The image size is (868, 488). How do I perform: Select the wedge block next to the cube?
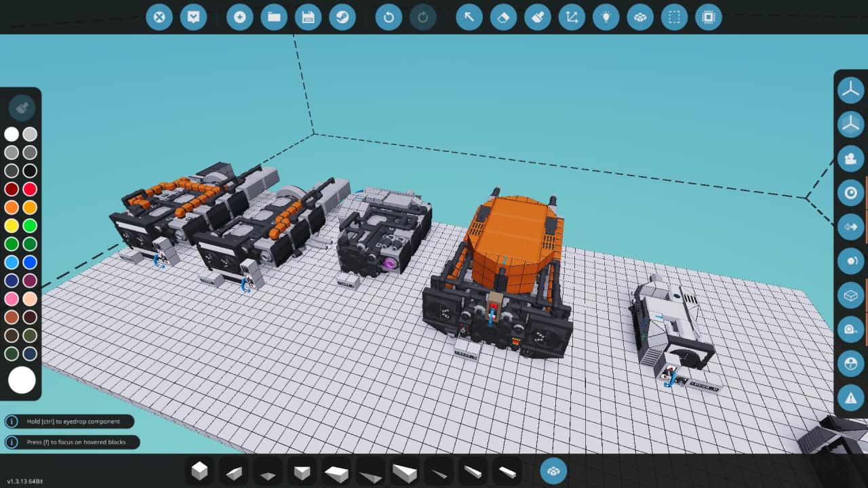[234, 472]
